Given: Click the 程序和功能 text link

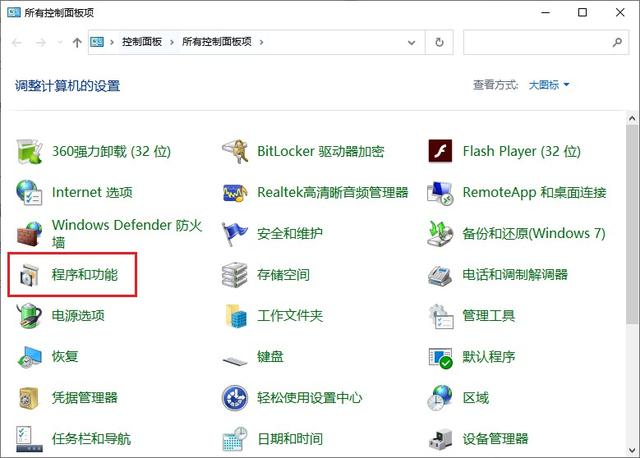Looking at the screenshot, I should point(84,275).
